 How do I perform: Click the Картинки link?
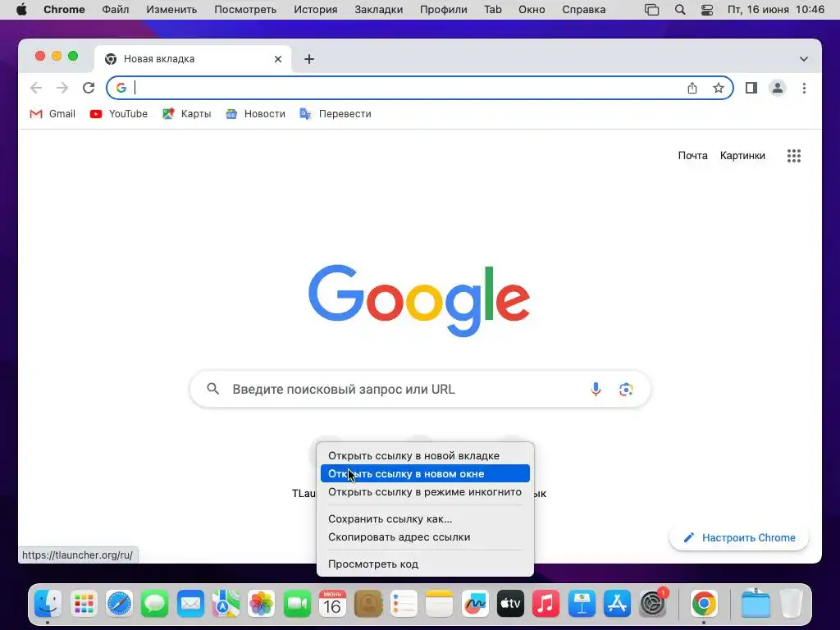click(x=742, y=155)
